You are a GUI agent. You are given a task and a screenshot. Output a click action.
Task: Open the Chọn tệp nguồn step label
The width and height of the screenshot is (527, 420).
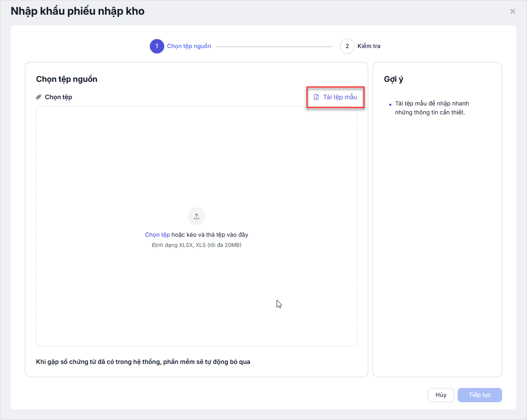click(189, 46)
